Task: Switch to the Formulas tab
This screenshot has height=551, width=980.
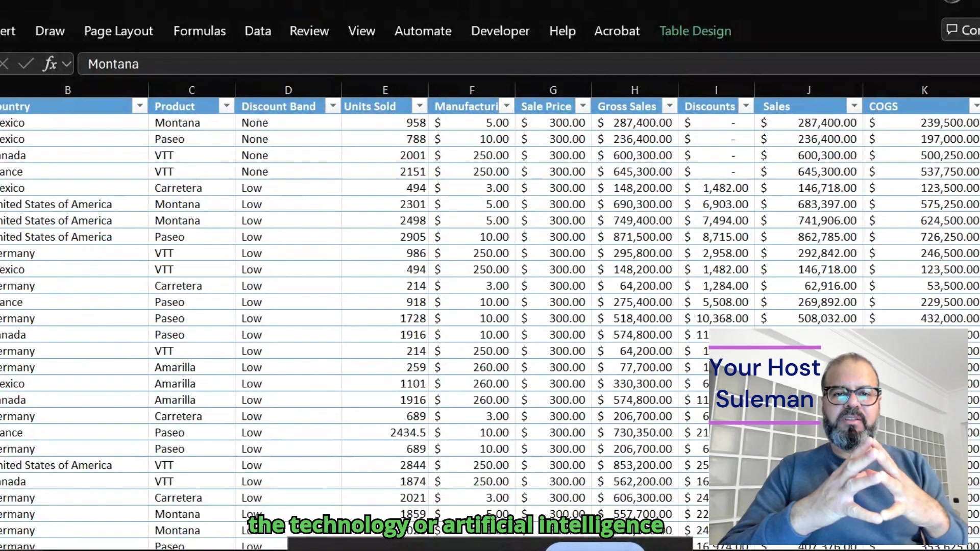Action: tap(200, 31)
